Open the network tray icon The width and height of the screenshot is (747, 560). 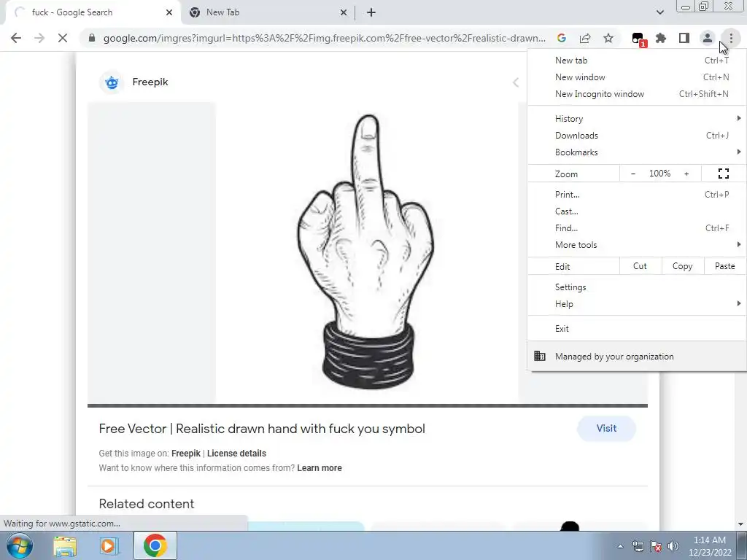point(638,546)
